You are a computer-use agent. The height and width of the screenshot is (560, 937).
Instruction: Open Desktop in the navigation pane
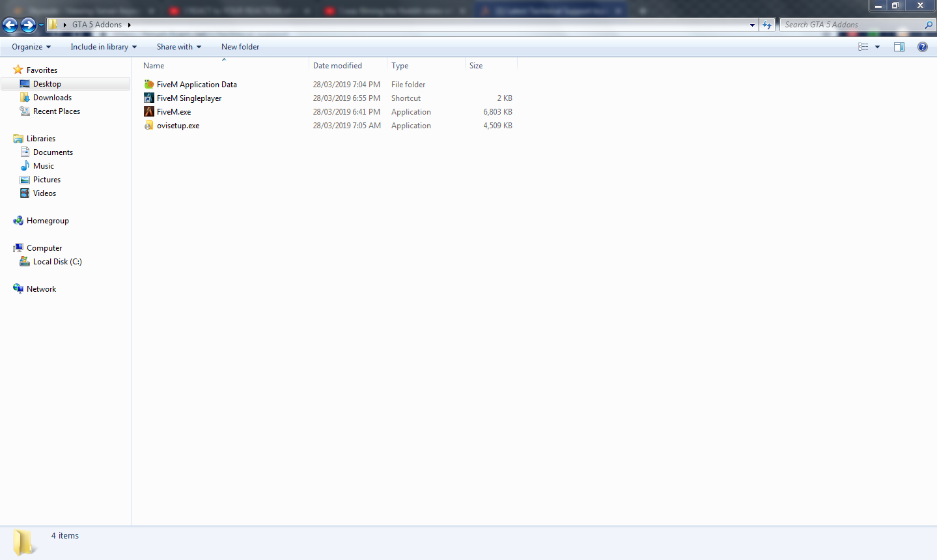click(47, 84)
